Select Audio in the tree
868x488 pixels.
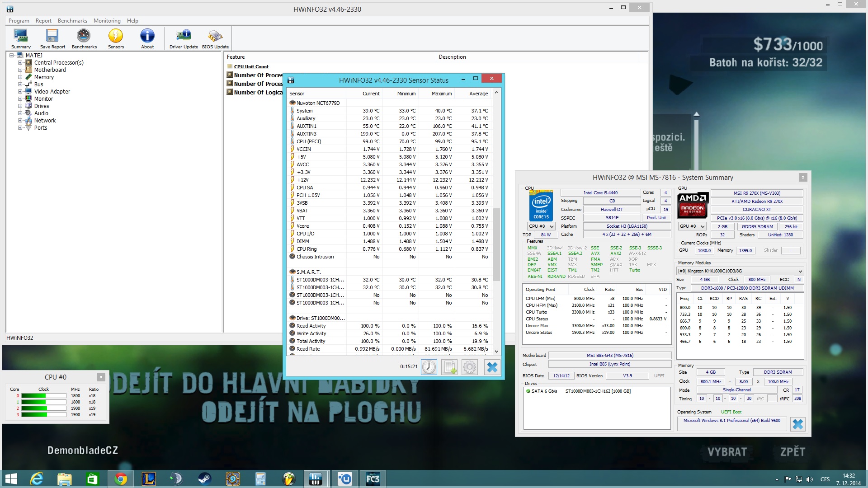click(41, 113)
